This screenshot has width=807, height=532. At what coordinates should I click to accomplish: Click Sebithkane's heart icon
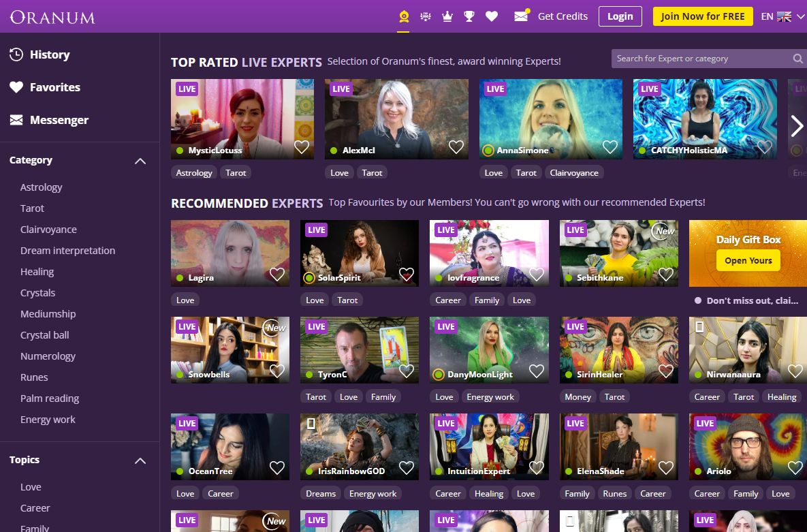pyautogui.click(x=666, y=275)
